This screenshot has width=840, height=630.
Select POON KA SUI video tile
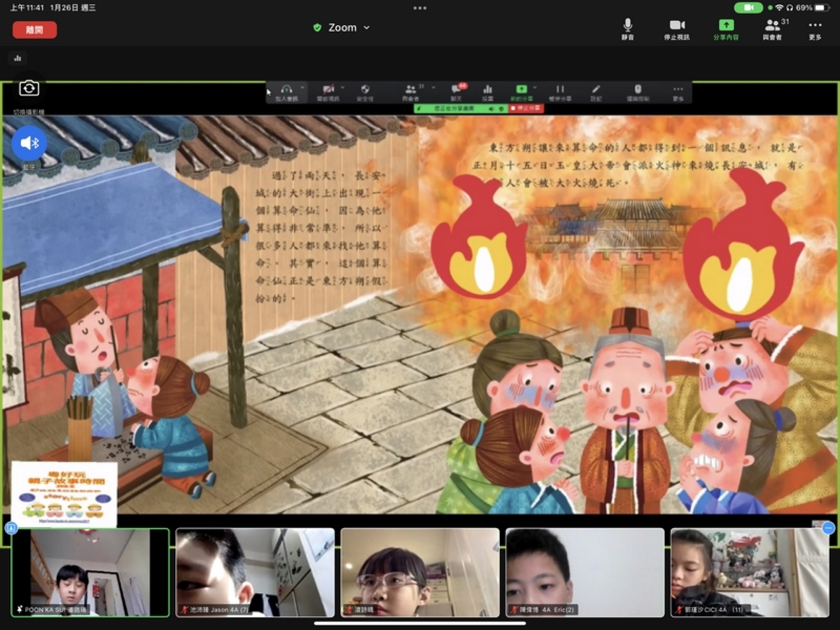pyautogui.click(x=90, y=572)
